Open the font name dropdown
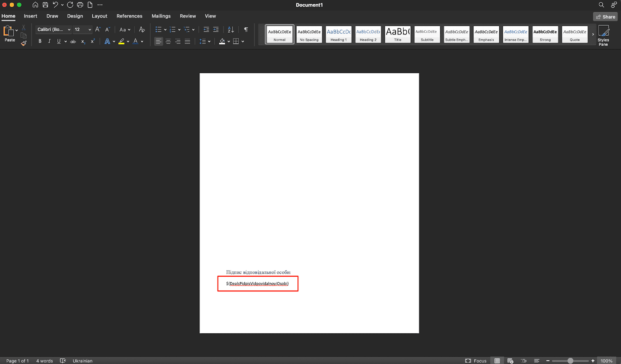The height and width of the screenshot is (364, 621). click(69, 29)
